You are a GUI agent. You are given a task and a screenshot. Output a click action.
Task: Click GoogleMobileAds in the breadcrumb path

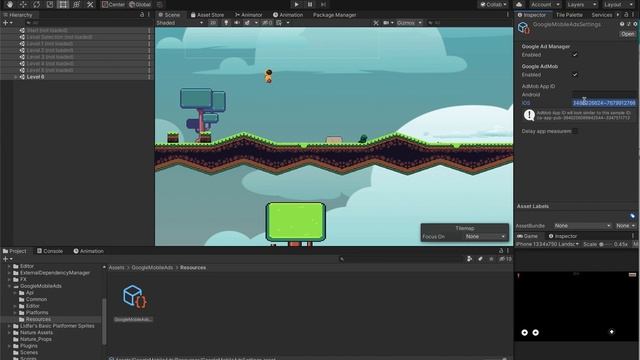(x=152, y=267)
